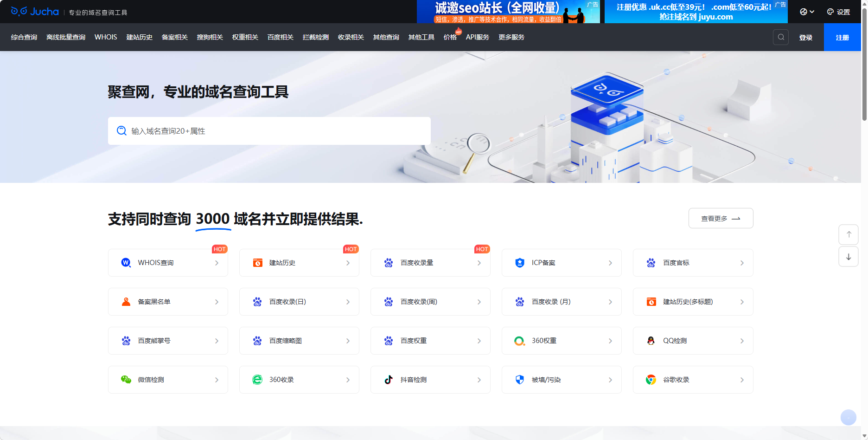The width and height of the screenshot is (868, 440).
Task: Open the 抖音检测 TikTok icon
Action: (389, 379)
